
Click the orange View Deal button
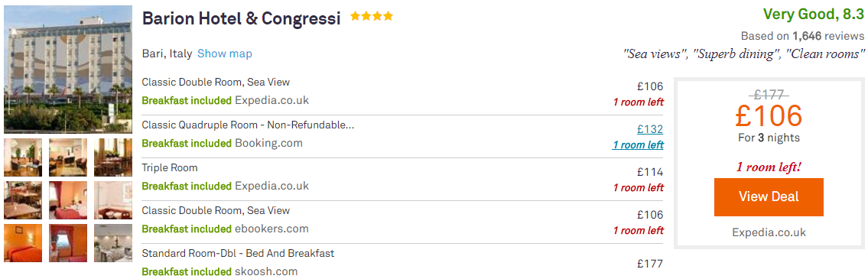click(769, 197)
